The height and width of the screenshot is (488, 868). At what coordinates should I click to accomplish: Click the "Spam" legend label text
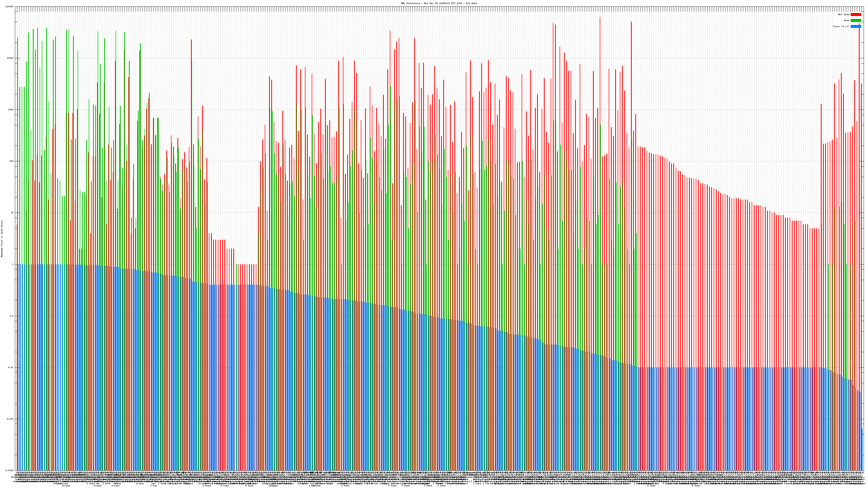(x=846, y=21)
